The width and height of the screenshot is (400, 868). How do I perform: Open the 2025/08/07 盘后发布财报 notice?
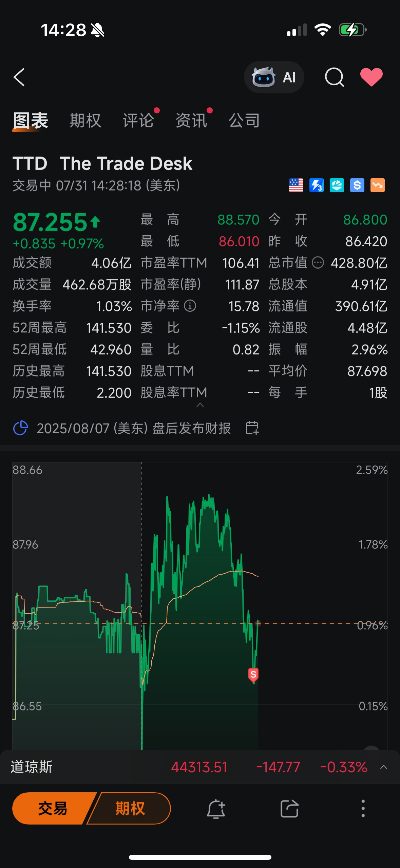click(134, 428)
